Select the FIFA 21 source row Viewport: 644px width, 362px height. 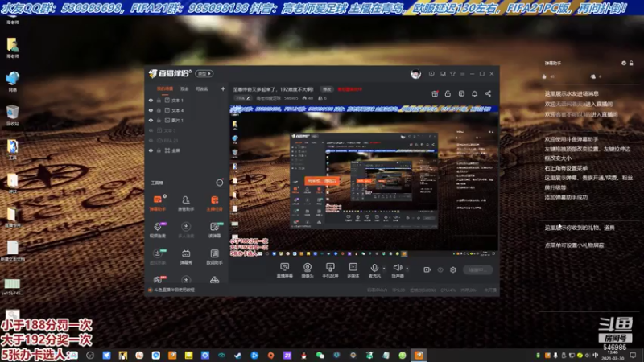[187, 140]
